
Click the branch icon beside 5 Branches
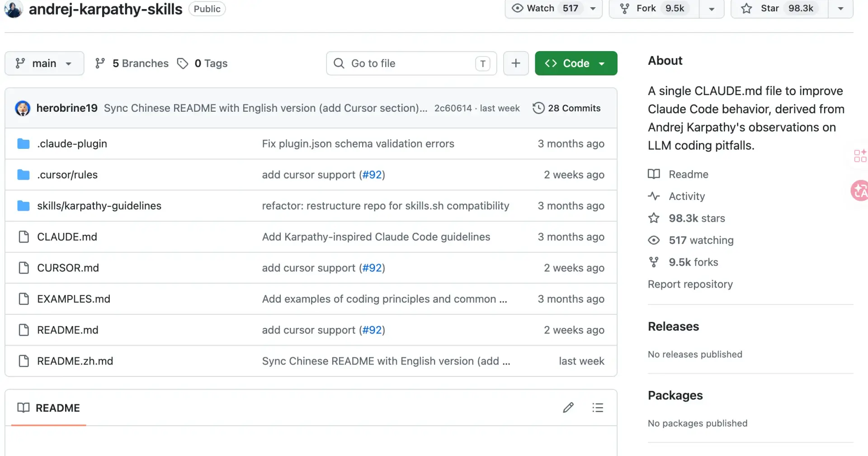tap(100, 63)
